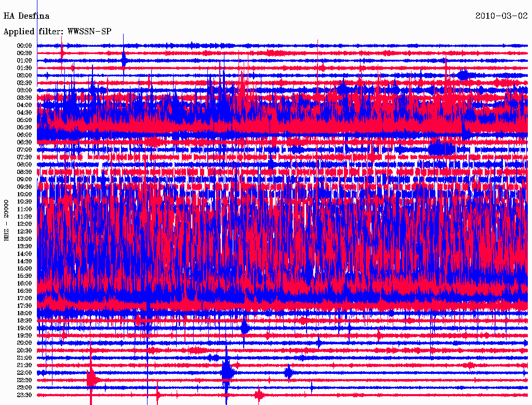Select the 10:30 time label

24,202
